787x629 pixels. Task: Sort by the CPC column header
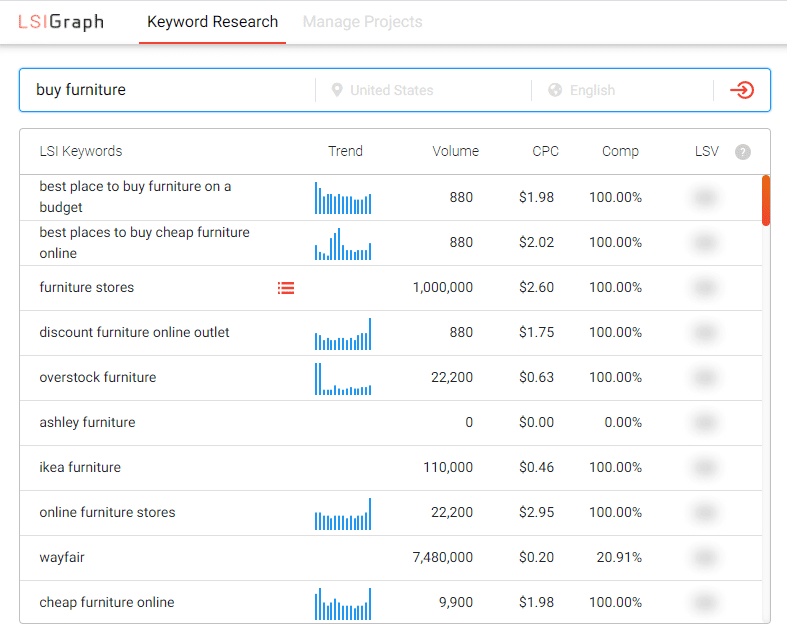pyautogui.click(x=545, y=151)
